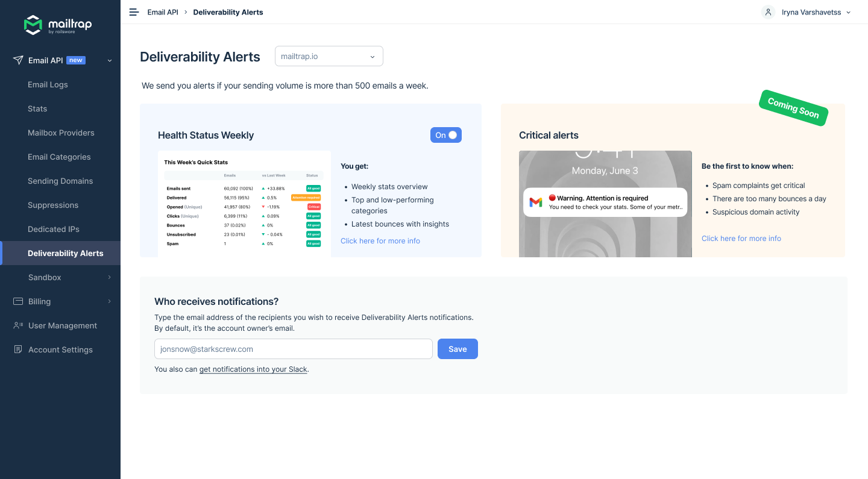Click 'Weekly stats overview' bullet text

[389, 187]
